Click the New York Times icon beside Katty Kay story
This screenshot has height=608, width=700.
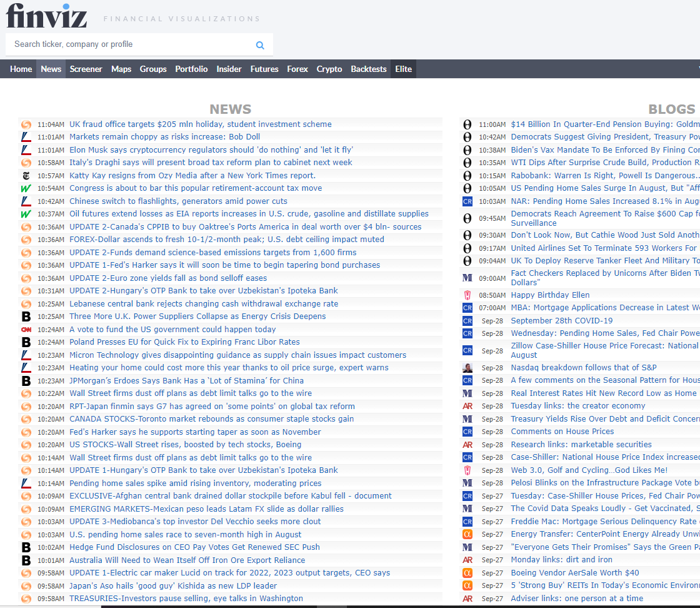[x=26, y=175]
